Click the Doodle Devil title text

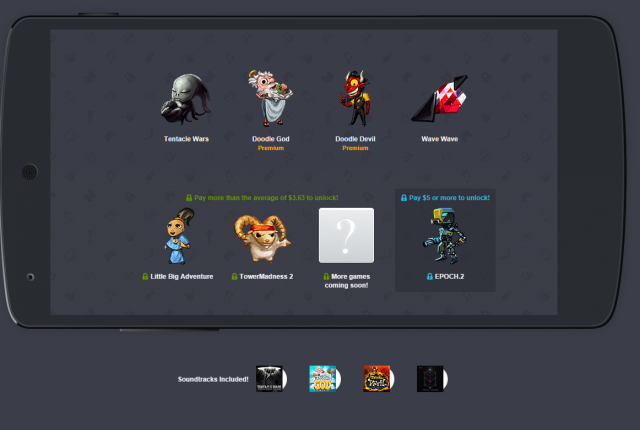355,139
